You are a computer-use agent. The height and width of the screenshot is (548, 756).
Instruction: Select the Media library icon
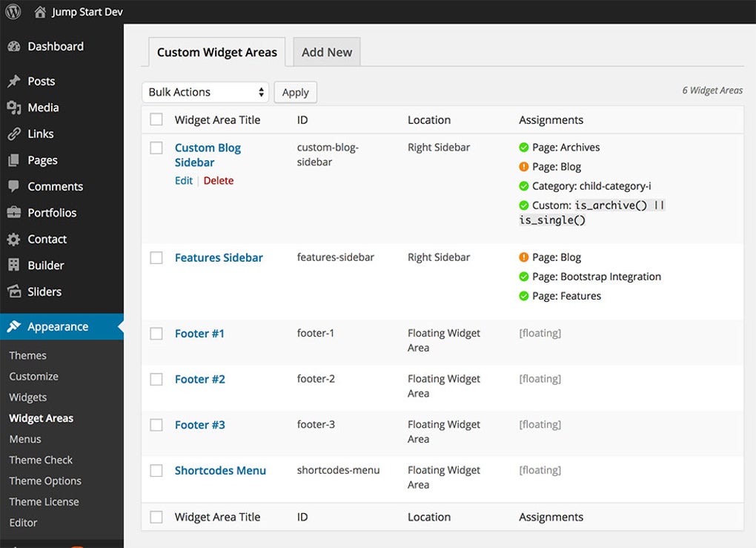click(15, 107)
